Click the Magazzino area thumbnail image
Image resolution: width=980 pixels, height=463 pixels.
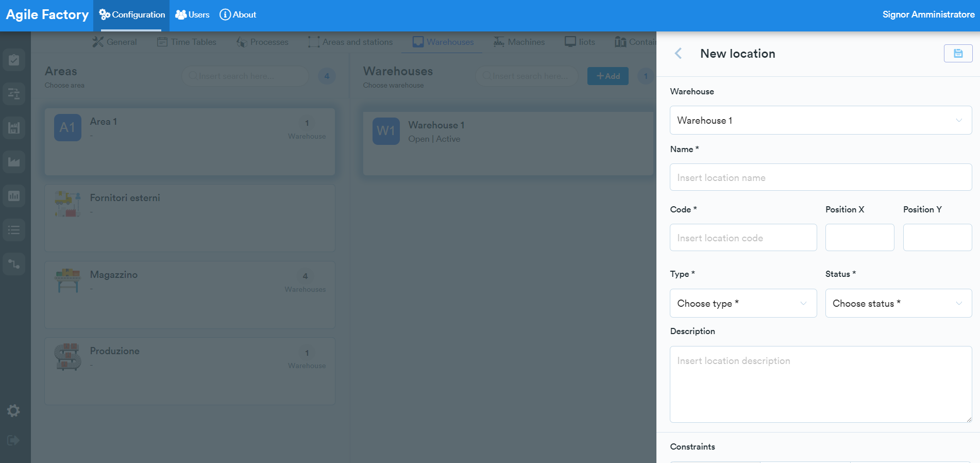pyautogui.click(x=67, y=280)
